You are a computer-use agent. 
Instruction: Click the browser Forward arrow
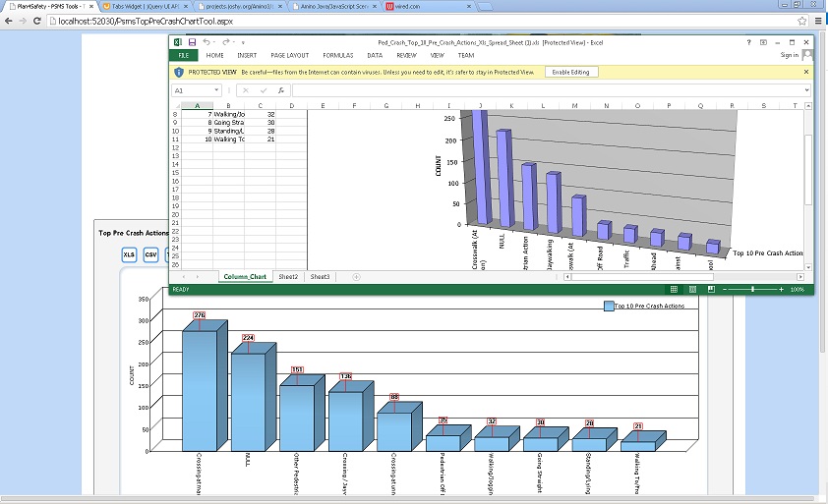click(23, 21)
